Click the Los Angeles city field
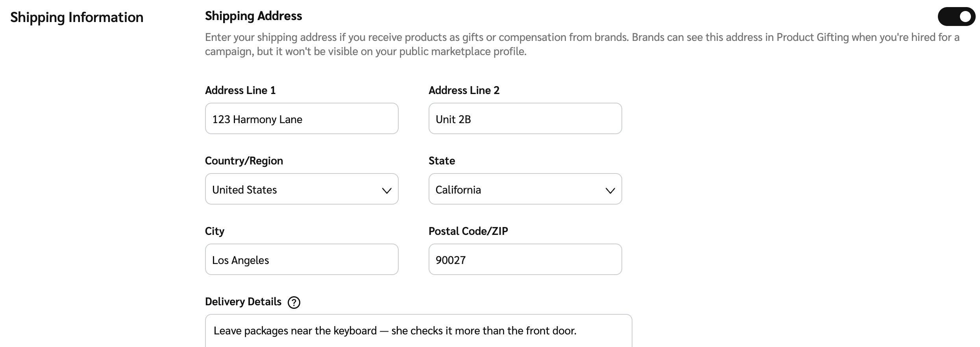 301,259
